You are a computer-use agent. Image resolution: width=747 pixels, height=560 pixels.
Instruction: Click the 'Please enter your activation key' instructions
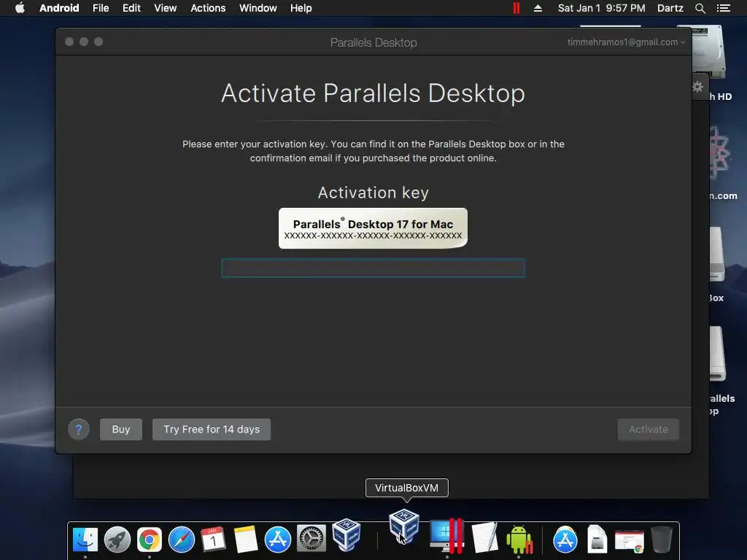tap(373, 151)
